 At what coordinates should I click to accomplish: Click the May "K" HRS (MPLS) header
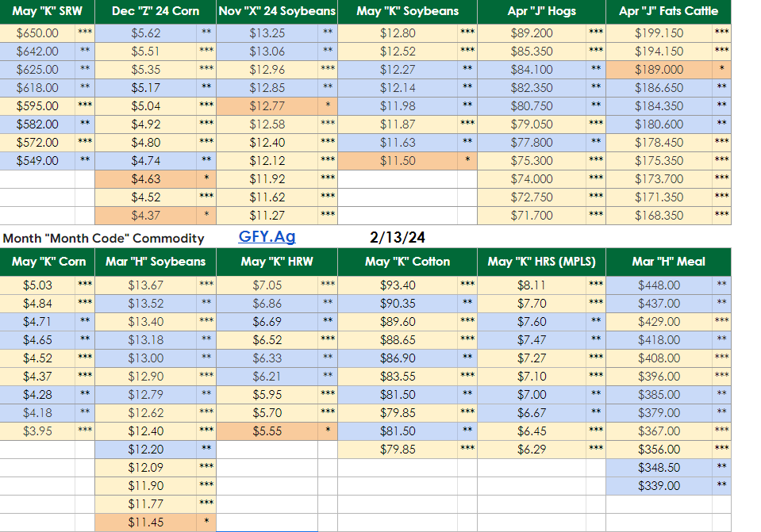click(541, 261)
